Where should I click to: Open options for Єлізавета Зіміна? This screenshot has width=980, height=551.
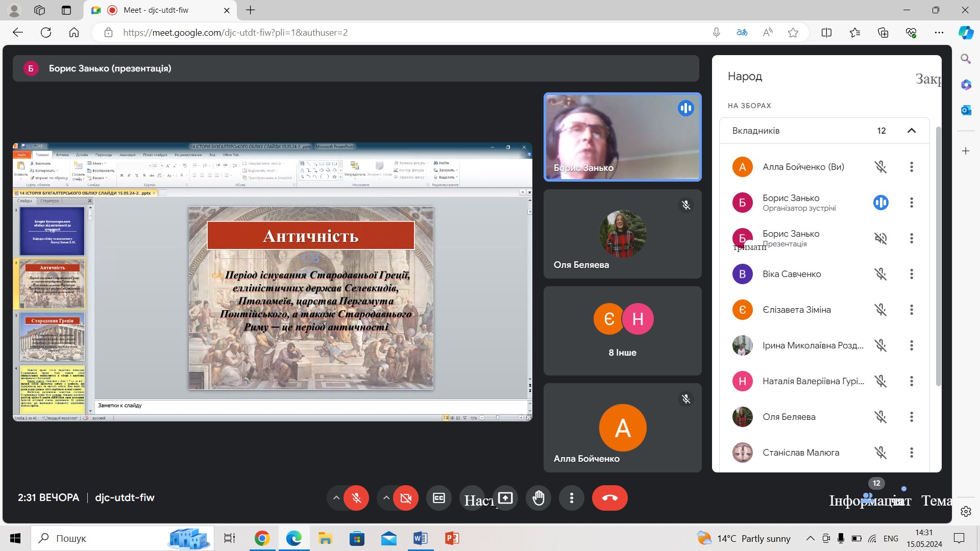coord(912,310)
